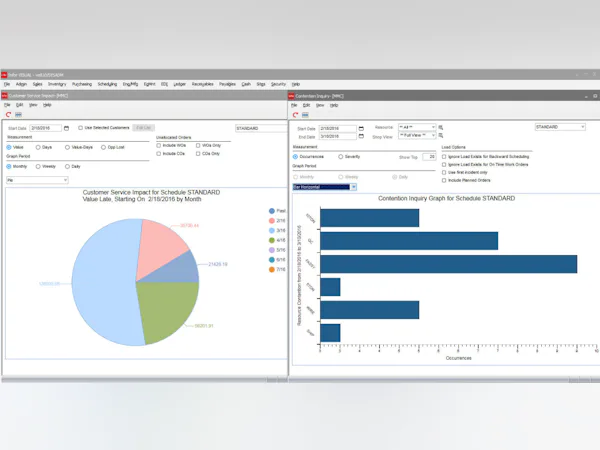Click the Past legend color swatch
This screenshot has width=600, height=450.
coord(272,211)
